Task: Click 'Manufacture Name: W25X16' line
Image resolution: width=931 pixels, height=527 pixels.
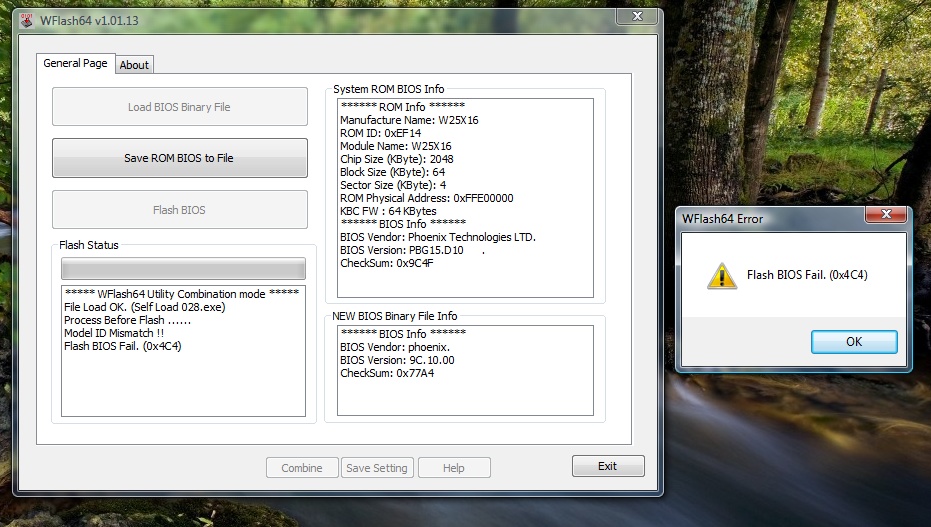Action: (x=409, y=120)
